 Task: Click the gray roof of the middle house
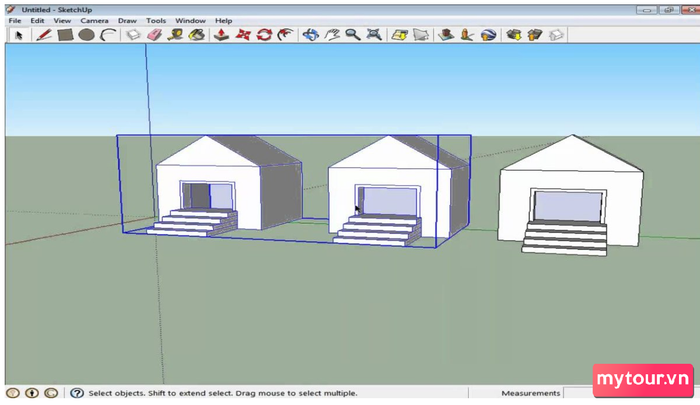pyautogui.click(x=431, y=150)
